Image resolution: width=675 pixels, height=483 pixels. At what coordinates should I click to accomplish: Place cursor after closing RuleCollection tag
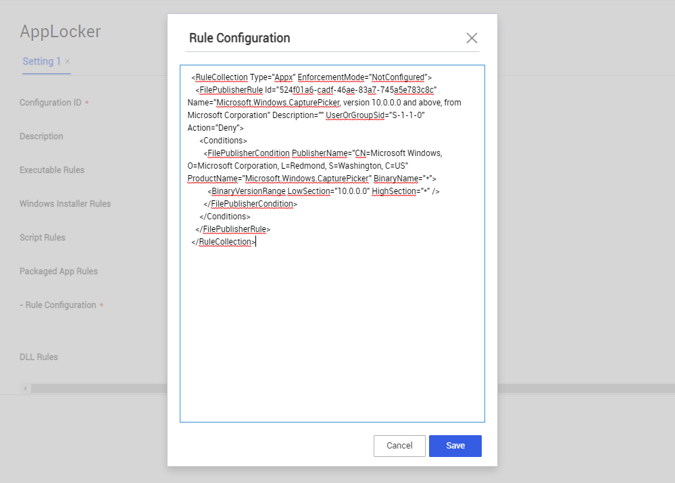[257, 242]
